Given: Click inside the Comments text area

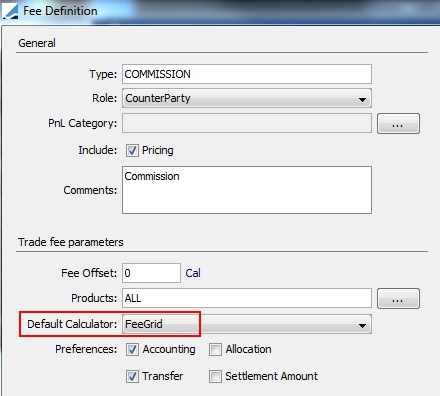Looking at the screenshot, I should coord(247,190).
